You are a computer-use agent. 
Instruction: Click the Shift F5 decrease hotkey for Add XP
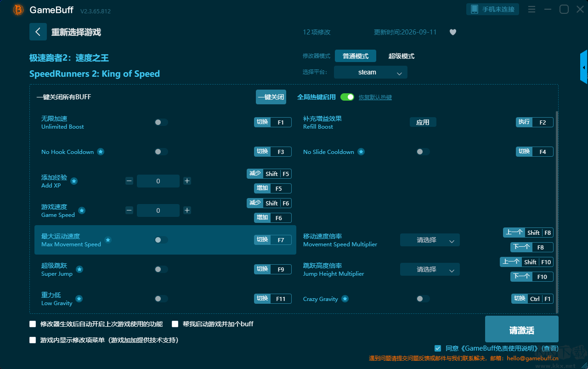pos(269,174)
